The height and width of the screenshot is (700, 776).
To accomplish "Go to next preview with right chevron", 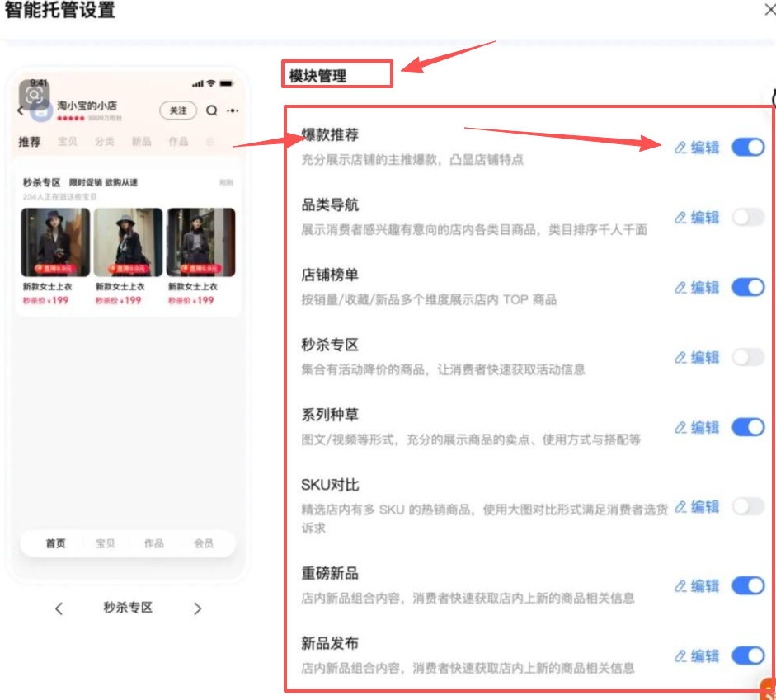I will [197, 608].
